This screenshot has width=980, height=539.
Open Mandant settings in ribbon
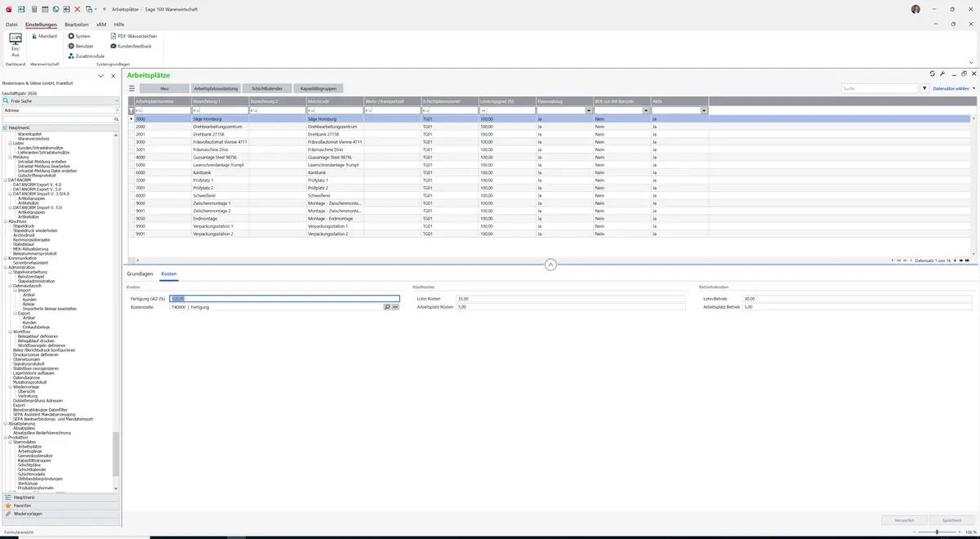coord(43,36)
